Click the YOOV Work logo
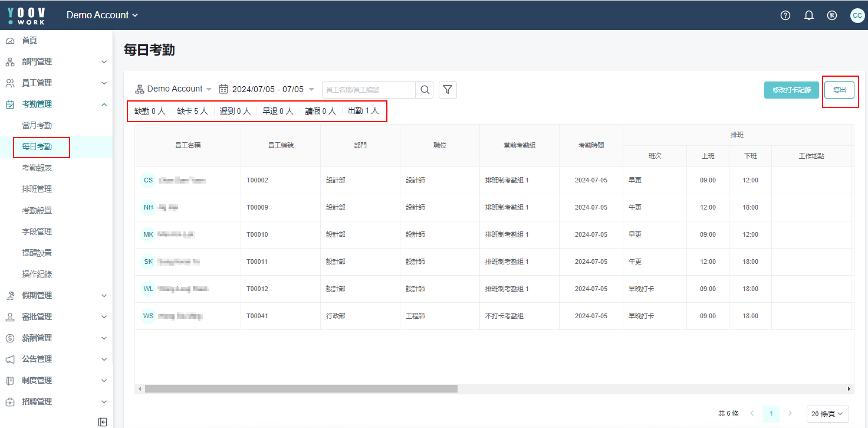The image size is (868, 428). pos(27,15)
